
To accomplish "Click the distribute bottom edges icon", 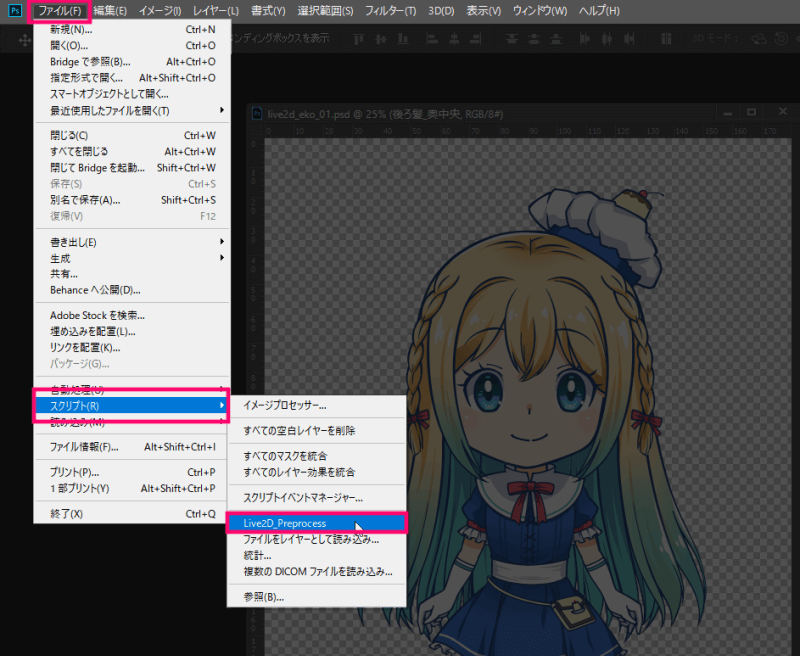I will 556,39.
